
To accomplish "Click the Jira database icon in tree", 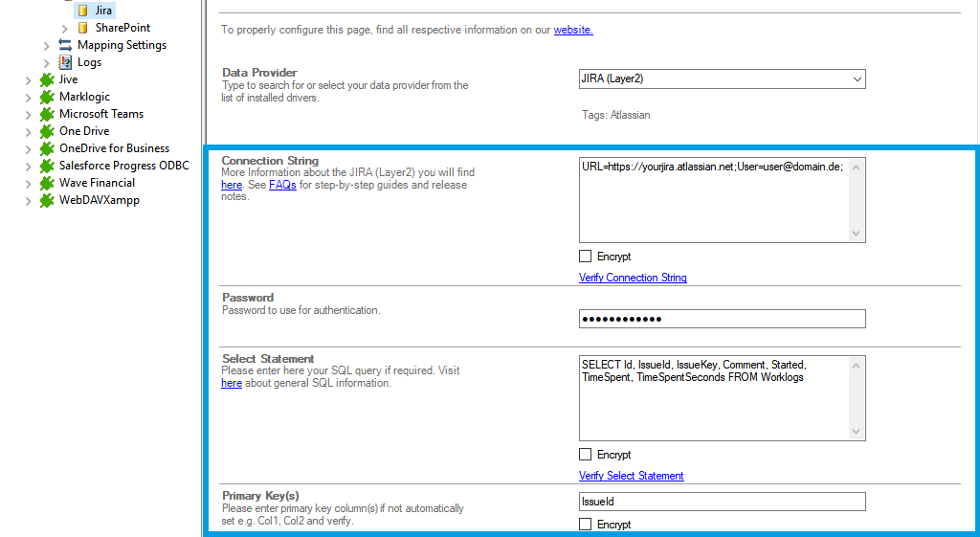I will (x=82, y=11).
